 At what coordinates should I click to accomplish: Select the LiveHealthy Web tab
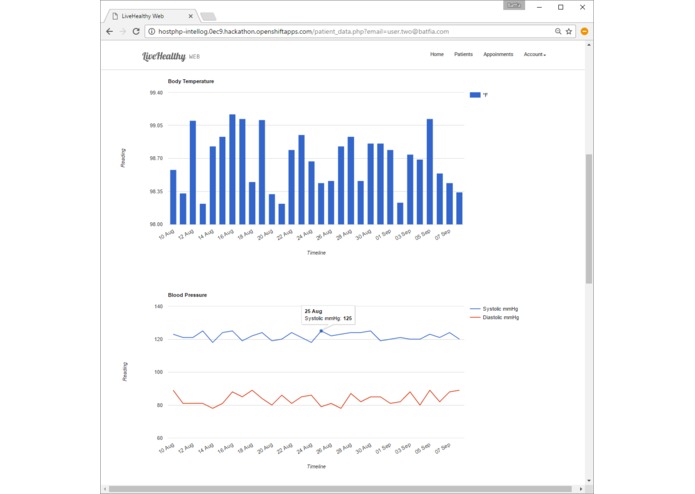(151, 16)
